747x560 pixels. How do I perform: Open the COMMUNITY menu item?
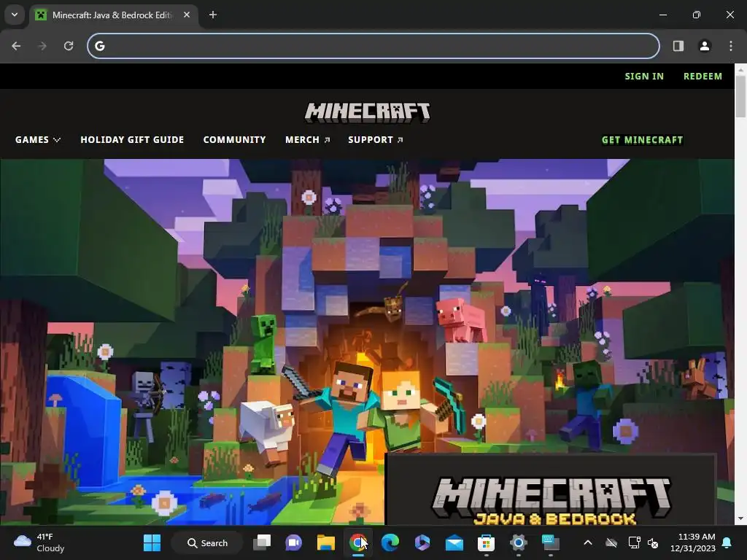point(234,139)
